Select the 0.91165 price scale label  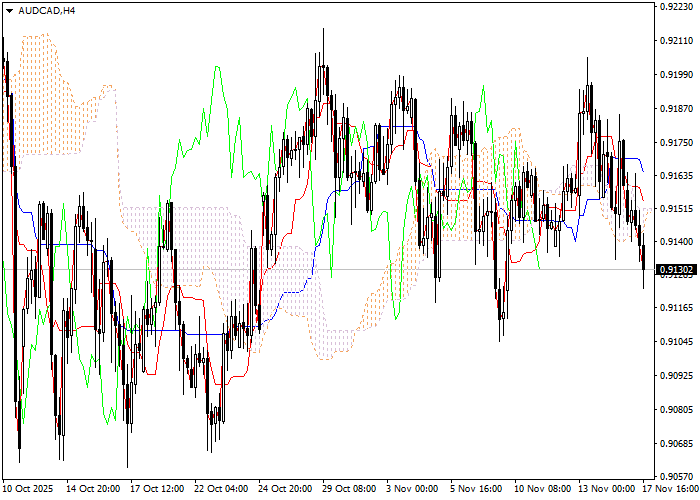[677, 308]
